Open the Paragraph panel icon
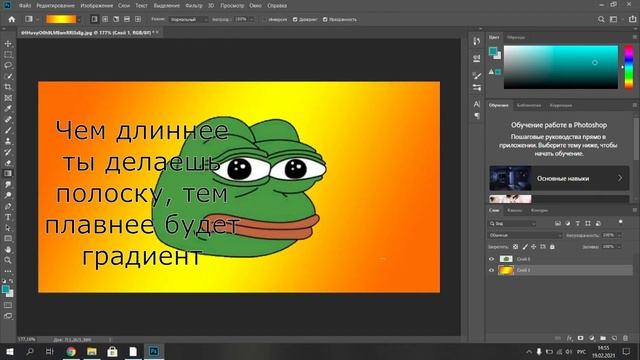The width and height of the screenshot is (640, 360). 476,116
